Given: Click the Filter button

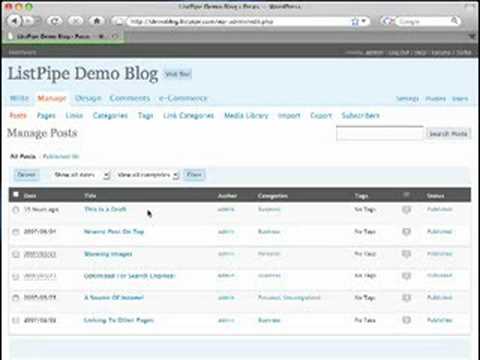Looking at the screenshot, I should coord(194,175).
